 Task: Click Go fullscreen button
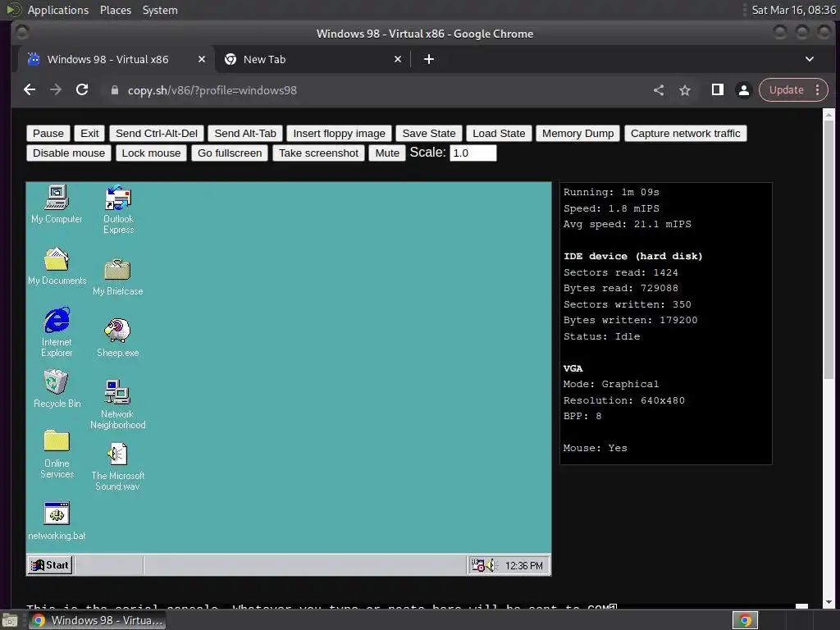pyautogui.click(x=230, y=153)
